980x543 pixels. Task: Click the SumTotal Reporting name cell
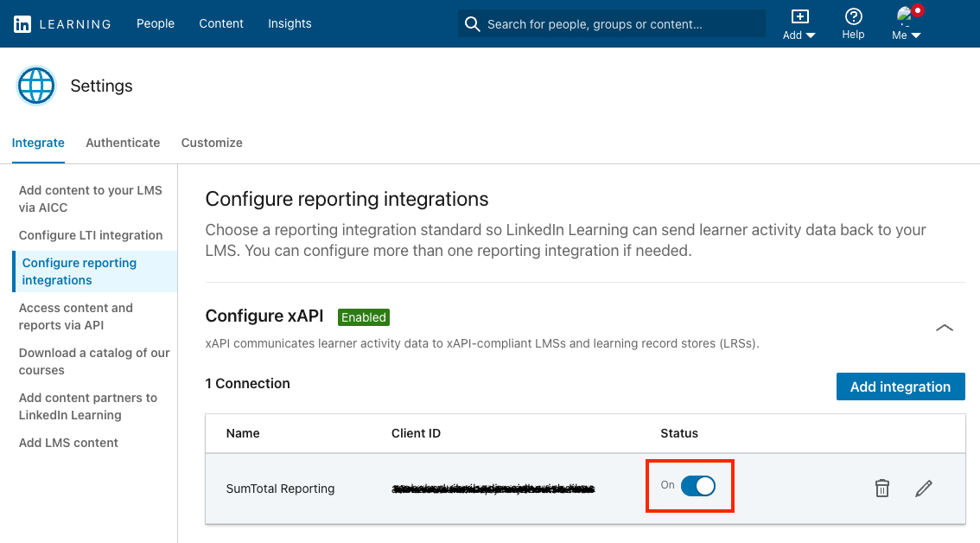(280, 489)
